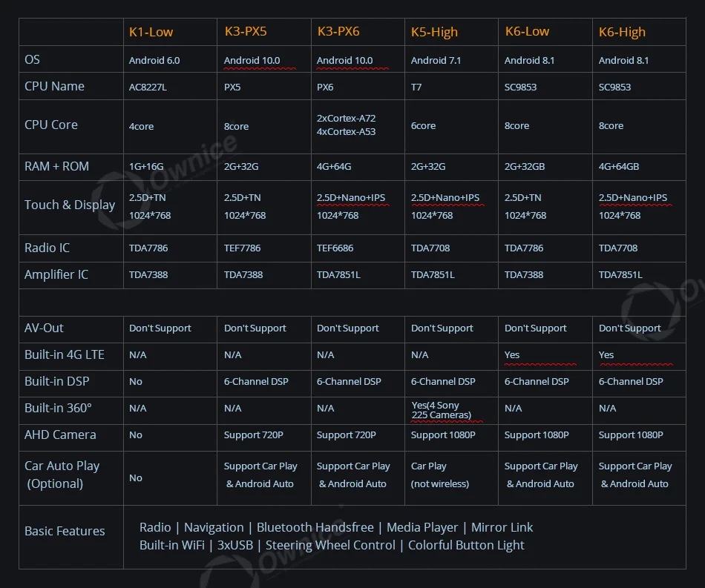The width and height of the screenshot is (705, 588).
Task: Select the K6-High column header
Action: 622,33
